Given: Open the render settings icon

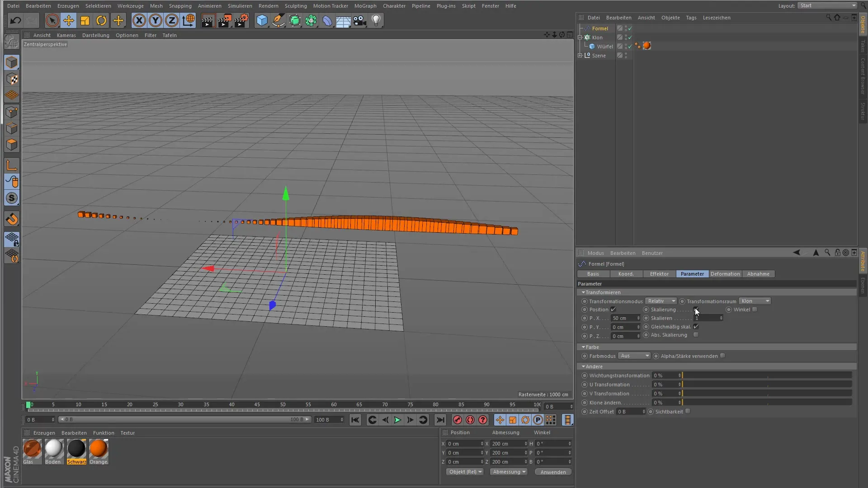Looking at the screenshot, I should coord(241,20).
